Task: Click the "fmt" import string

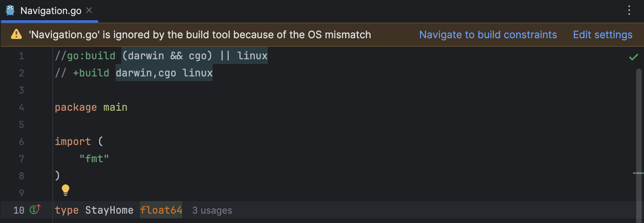Action: point(94,159)
